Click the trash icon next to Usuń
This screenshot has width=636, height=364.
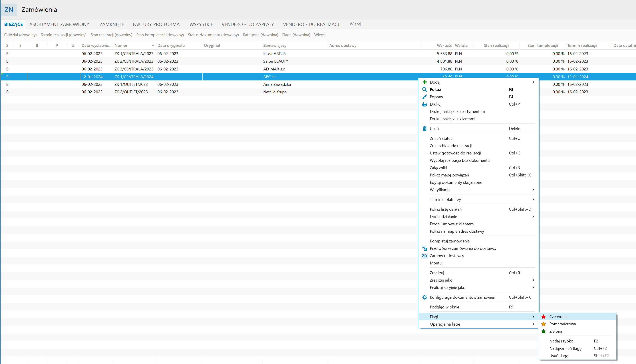click(x=425, y=128)
